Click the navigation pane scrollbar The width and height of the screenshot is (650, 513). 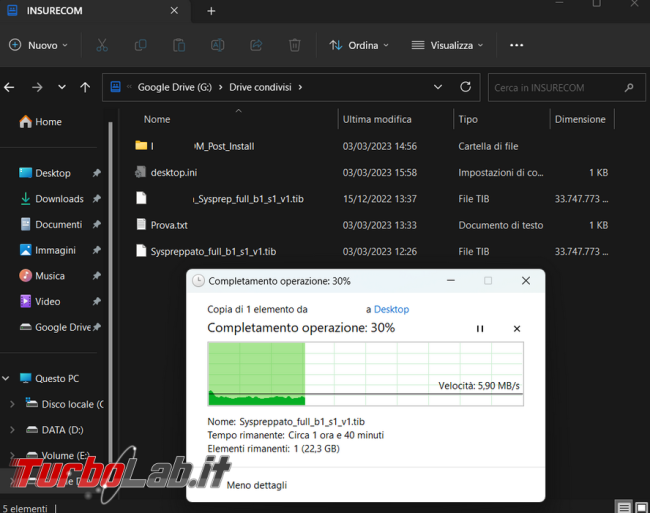(110, 290)
